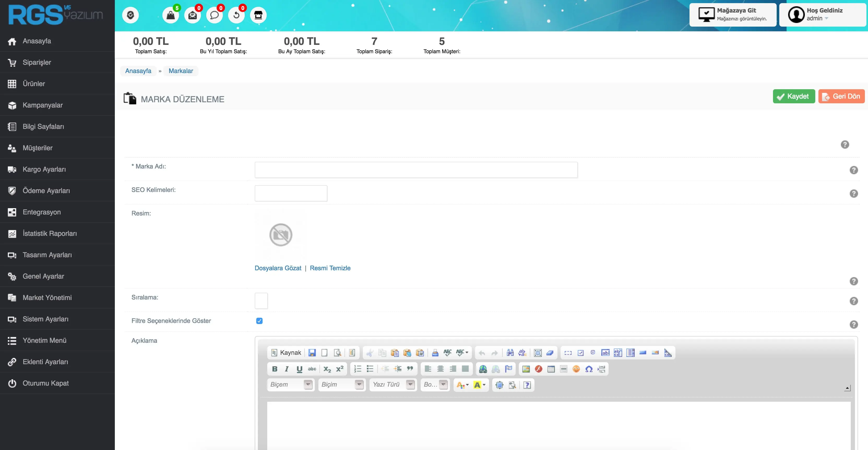Click the green Kaydet button
The width and height of the screenshot is (868, 450).
794,96
